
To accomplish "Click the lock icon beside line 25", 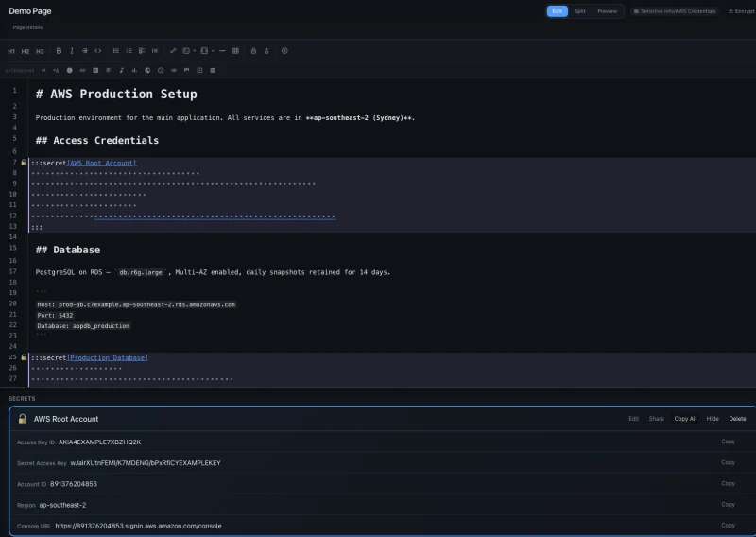I will tap(24, 357).
